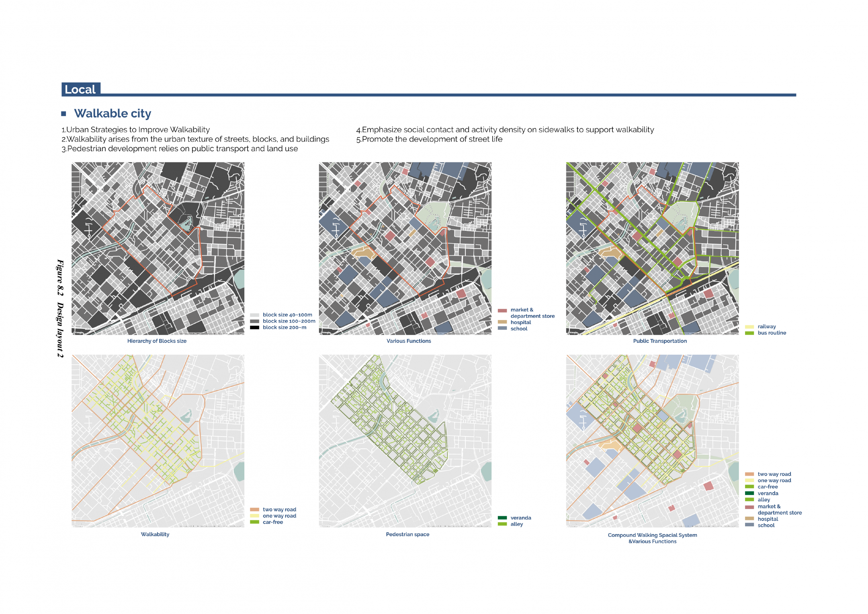Image resolution: width=868 pixels, height=614 pixels.
Task: Click the 'Walkable city' heading
Action: (113, 113)
